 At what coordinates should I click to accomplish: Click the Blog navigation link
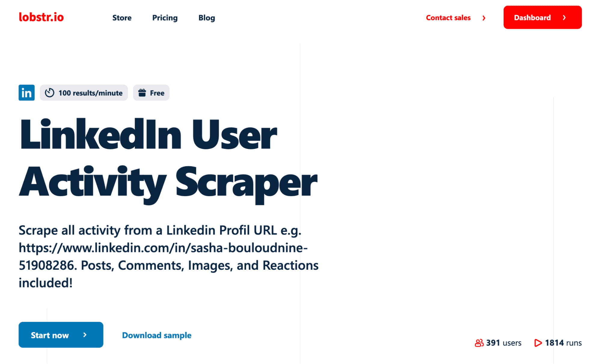coord(207,18)
